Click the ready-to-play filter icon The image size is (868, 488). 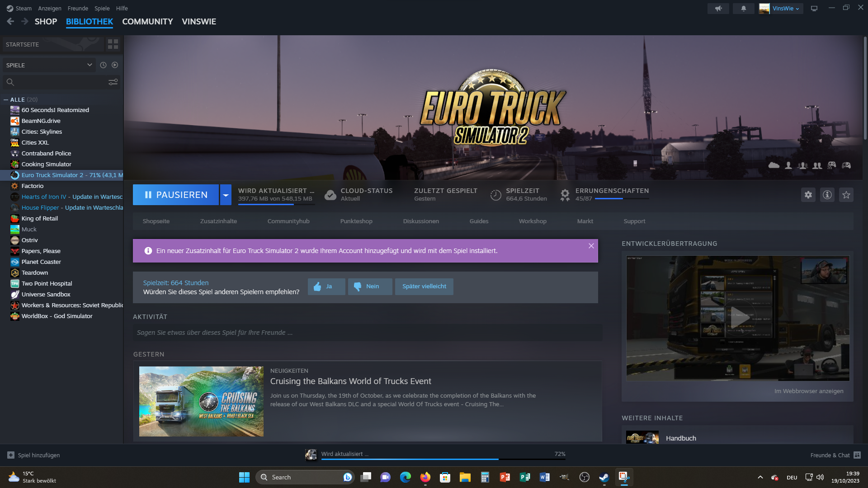pyautogui.click(x=115, y=65)
